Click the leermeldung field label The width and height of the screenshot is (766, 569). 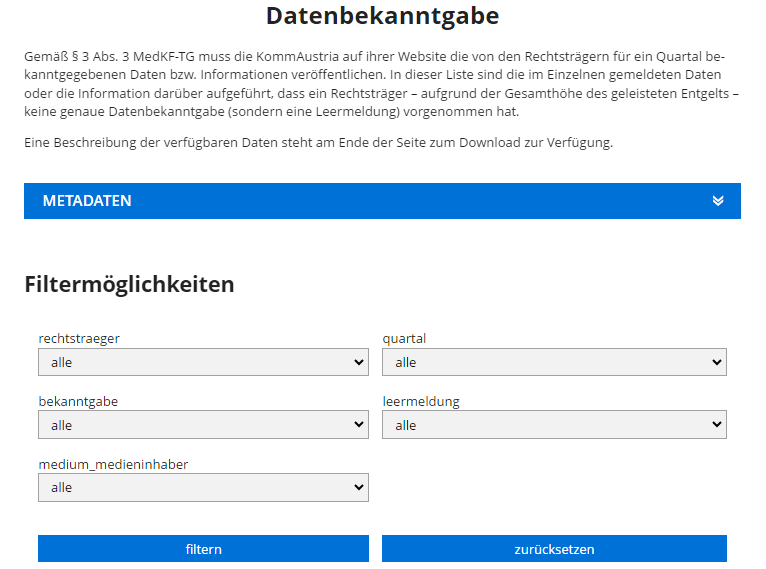421,401
